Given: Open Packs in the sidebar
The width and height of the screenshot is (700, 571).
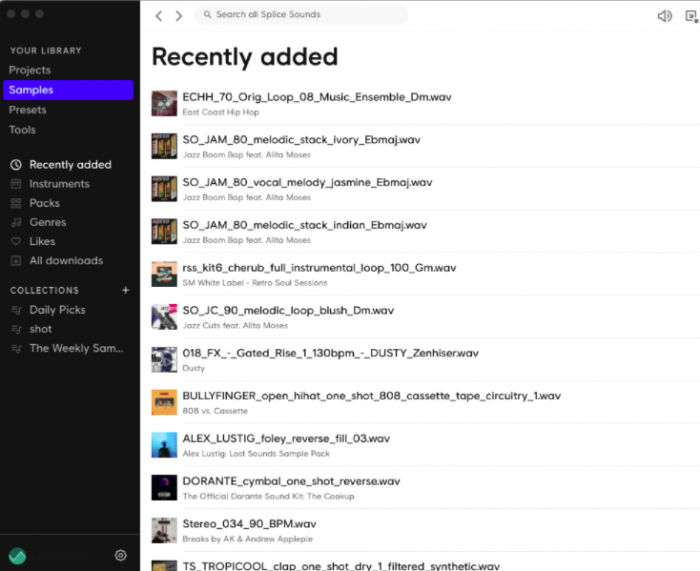Looking at the screenshot, I should click(x=45, y=203).
